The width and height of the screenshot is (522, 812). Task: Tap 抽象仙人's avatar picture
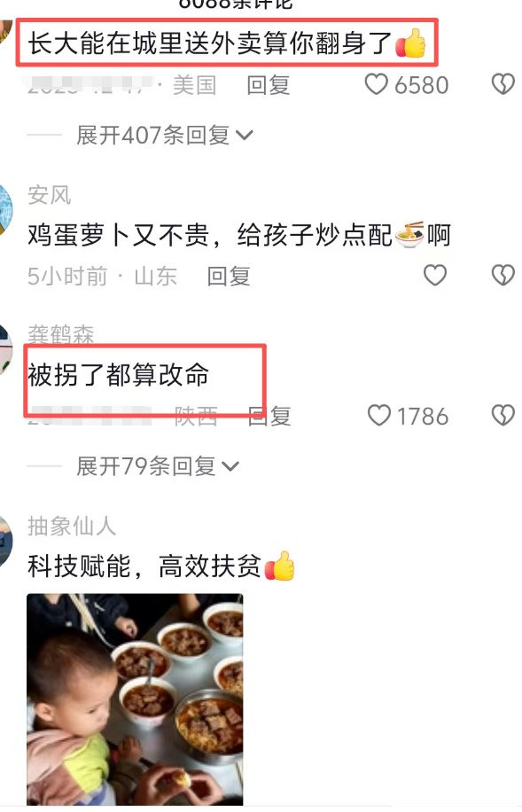pos(5,541)
